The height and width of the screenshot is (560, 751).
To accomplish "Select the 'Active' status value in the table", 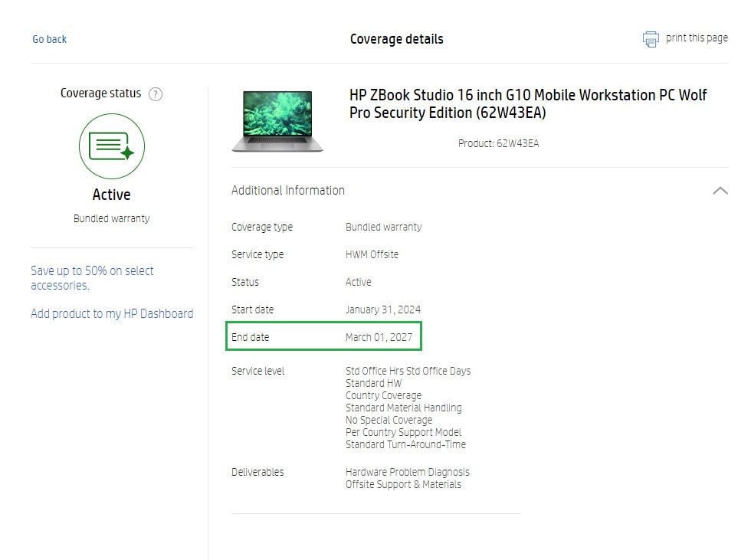I will coord(359,282).
